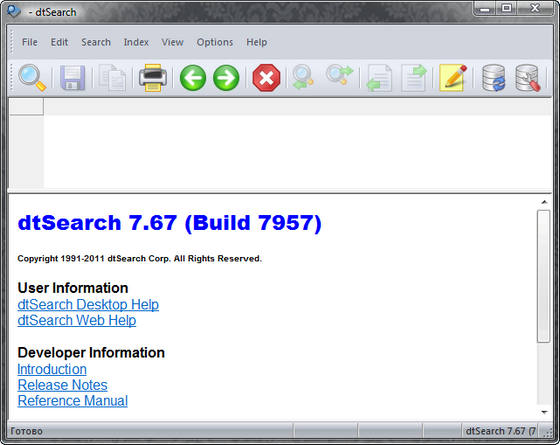Open the Reference Manual link
The image size is (560, 445).
72,401
